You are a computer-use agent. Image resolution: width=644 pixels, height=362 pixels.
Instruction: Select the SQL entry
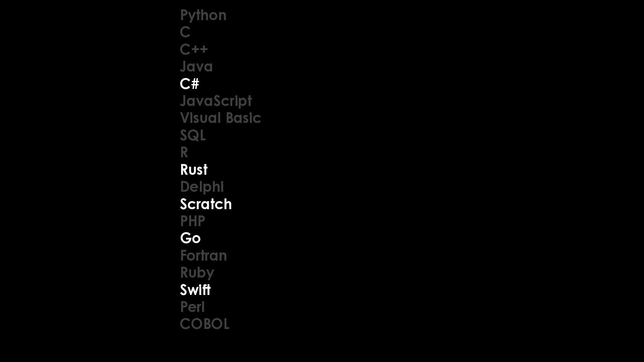pyautogui.click(x=192, y=135)
